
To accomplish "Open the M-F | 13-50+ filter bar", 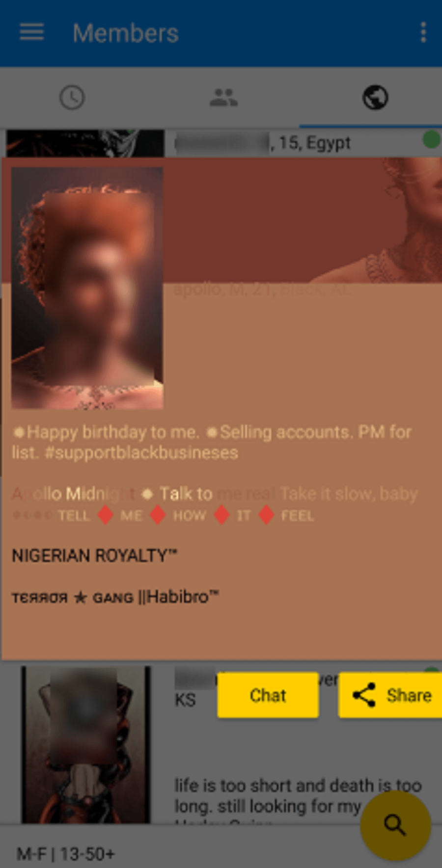I will click(66, 854).
